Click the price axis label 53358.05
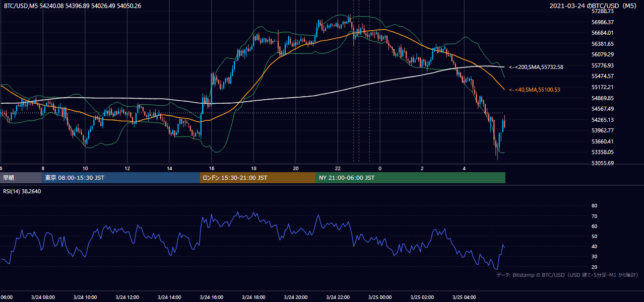This screenshot has height=302, width=644. pos(603,152)
